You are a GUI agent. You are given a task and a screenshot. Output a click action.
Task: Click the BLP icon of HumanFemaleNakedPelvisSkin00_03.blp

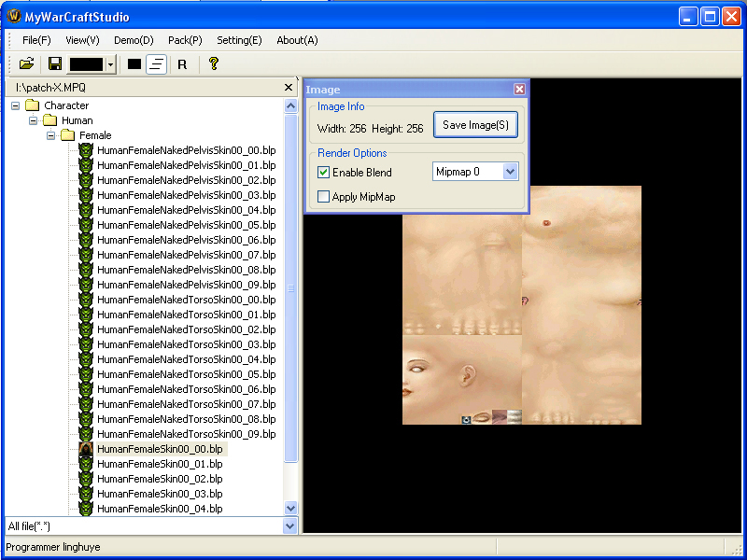tap(86, 195)
